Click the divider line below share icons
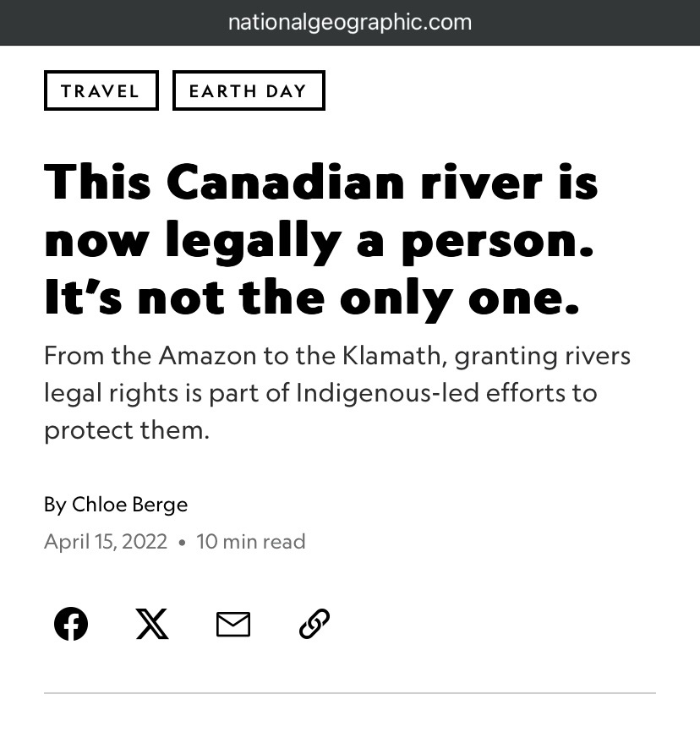This screenshot has height=732, width=700. [350, 693]
